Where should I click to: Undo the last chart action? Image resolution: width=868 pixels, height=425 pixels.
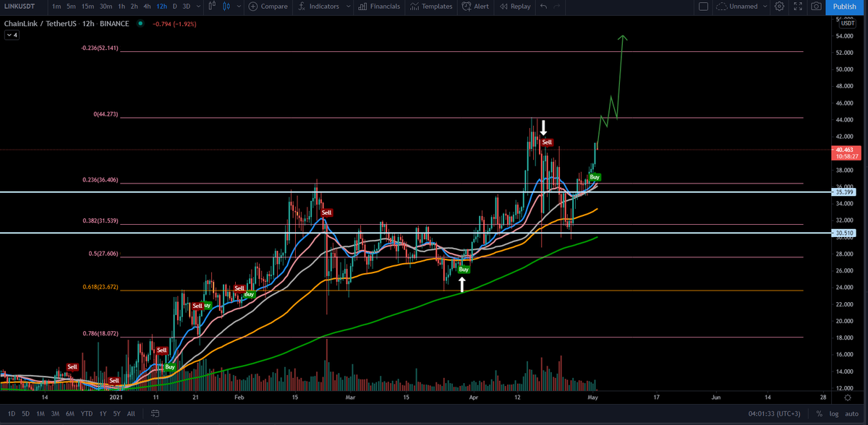tap(542, 7)
